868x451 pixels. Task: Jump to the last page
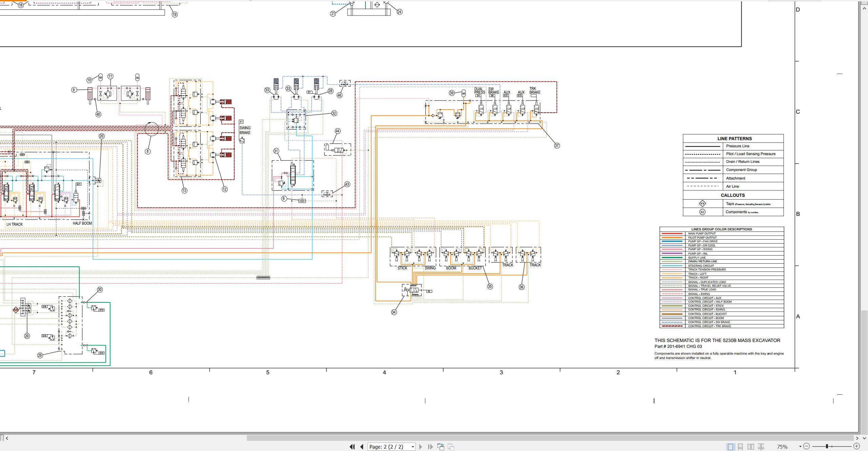tap(430, 447)
